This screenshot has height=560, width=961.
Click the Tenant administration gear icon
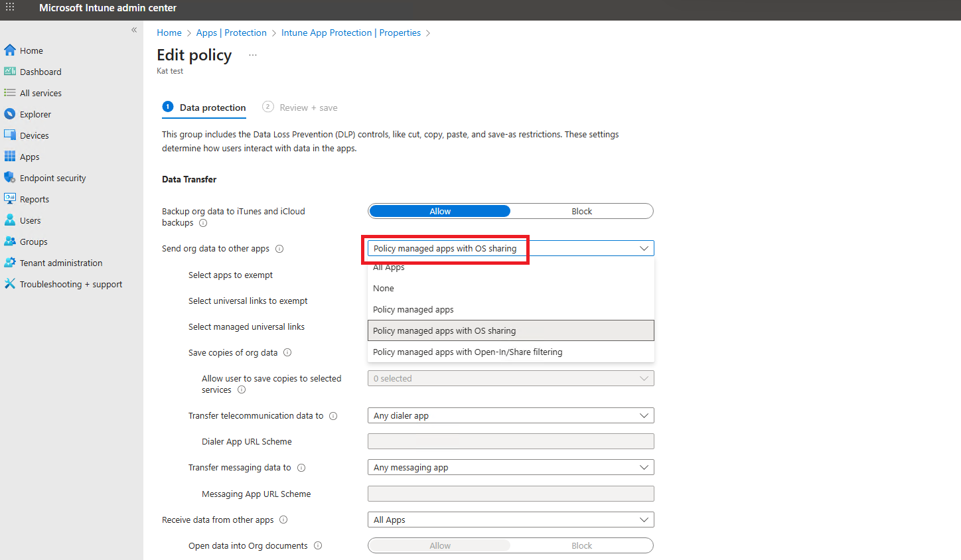10,262
